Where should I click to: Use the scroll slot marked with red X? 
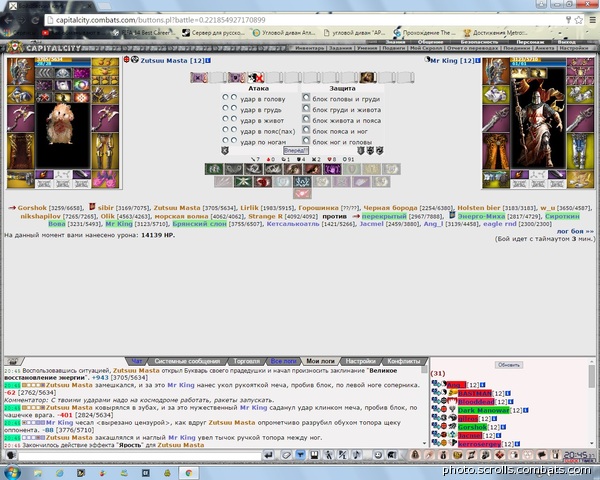coord(256,78)
